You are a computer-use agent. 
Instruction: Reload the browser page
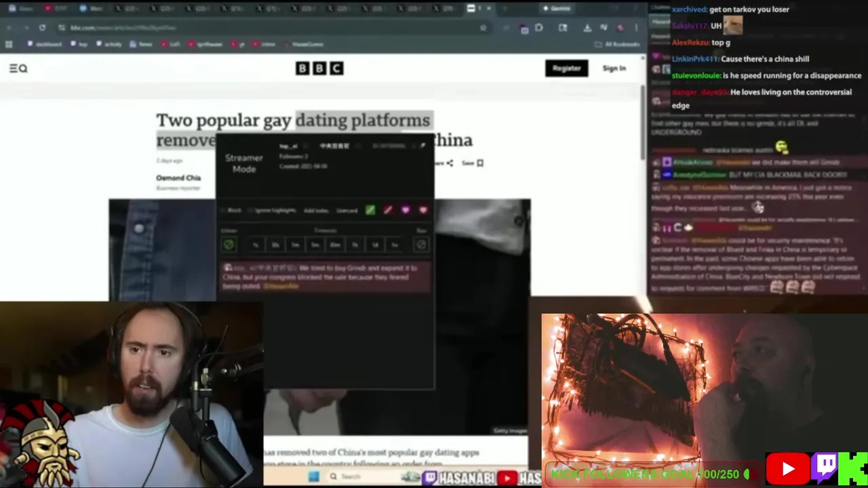coord(42,28)
